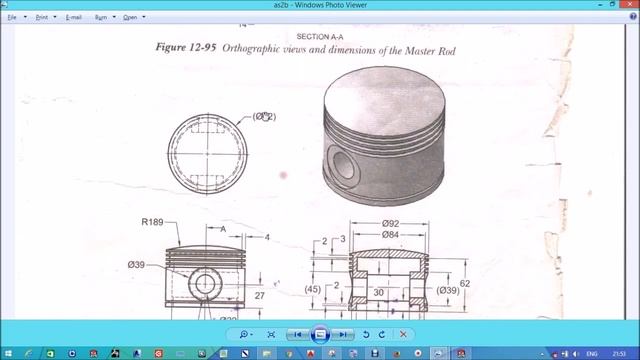
Task: Click the zoom magnifier icon
Action: 244,334
